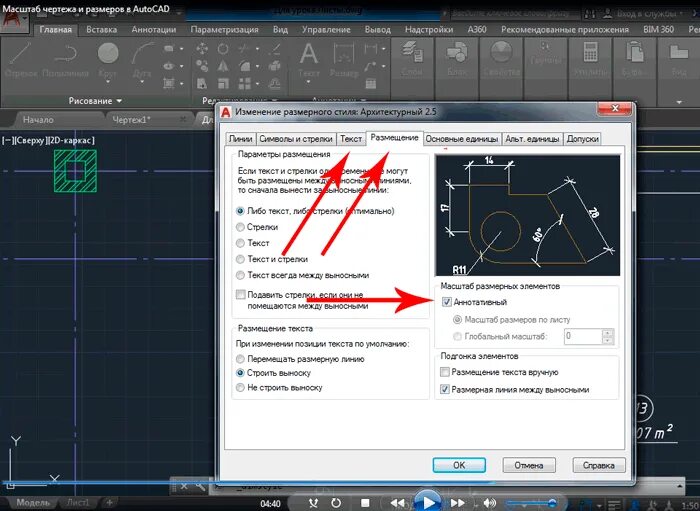Click the 'Глобальный масштаб' value field
Image resolution: width=700 pixels, height=511 pixels.
tap(583, 336)
